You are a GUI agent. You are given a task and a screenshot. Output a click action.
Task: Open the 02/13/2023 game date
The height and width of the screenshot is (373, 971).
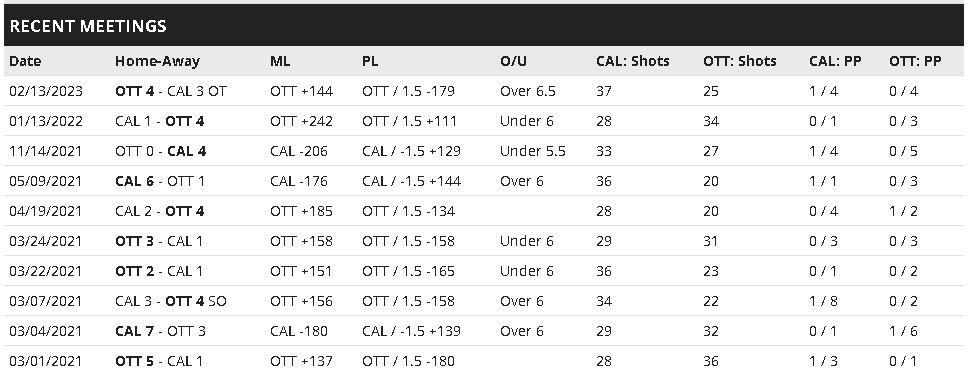click(46, 91)
